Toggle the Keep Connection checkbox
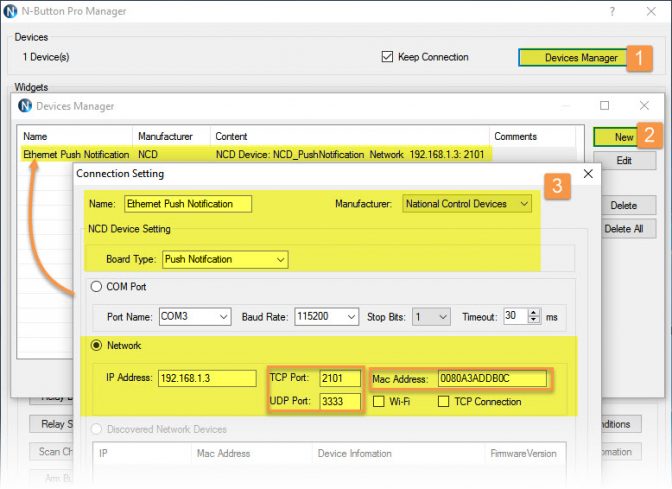Viewport: 672px width, 489px height. 388,57
